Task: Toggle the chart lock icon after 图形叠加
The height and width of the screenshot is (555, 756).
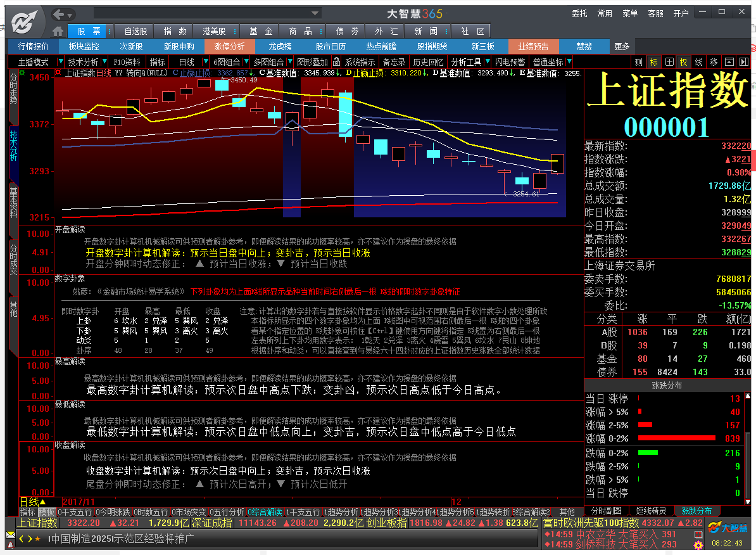Action: click(337, 62)
